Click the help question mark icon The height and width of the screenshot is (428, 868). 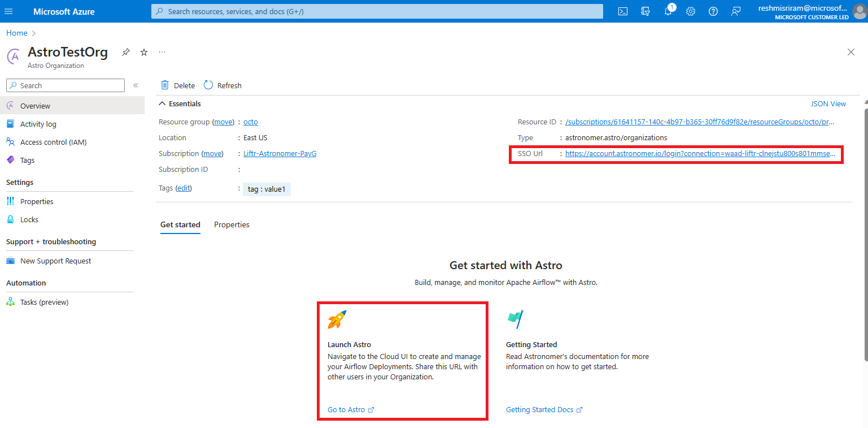point(713,11)
